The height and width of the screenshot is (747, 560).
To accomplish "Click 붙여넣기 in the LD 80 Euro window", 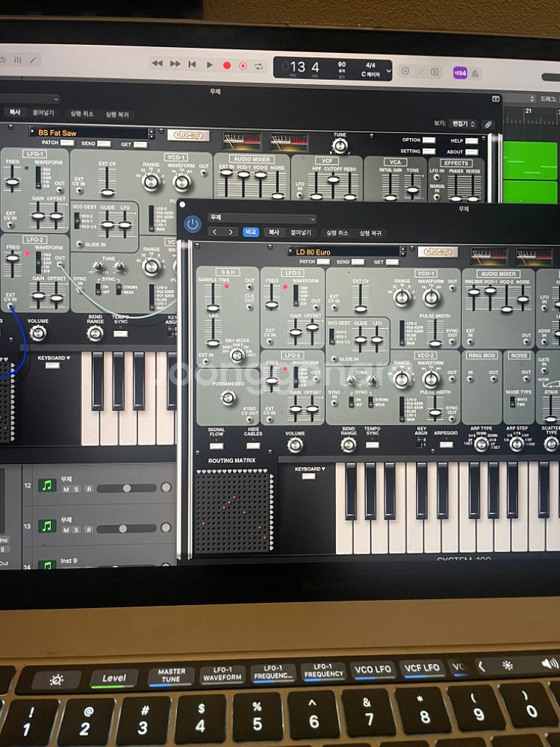I will (x=301, y=232).
